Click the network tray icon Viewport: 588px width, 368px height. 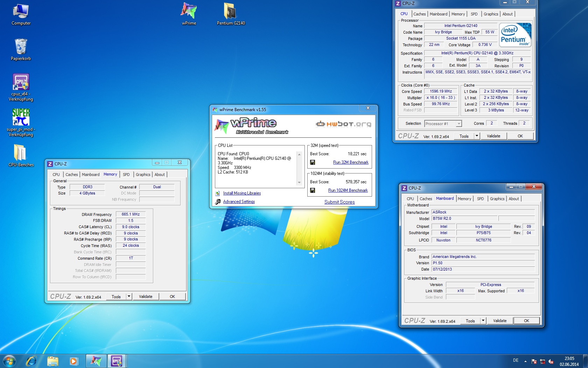(x=542, y=361)
